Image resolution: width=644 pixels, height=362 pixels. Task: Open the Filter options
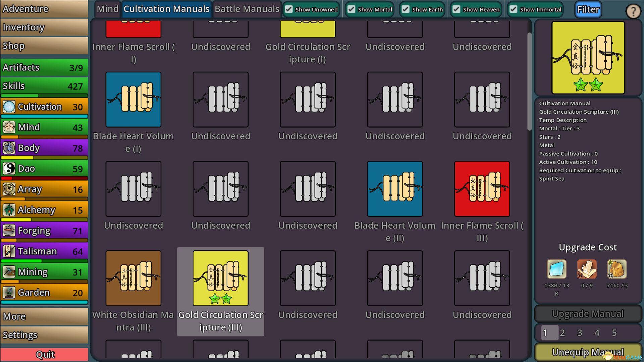point(588,9)
